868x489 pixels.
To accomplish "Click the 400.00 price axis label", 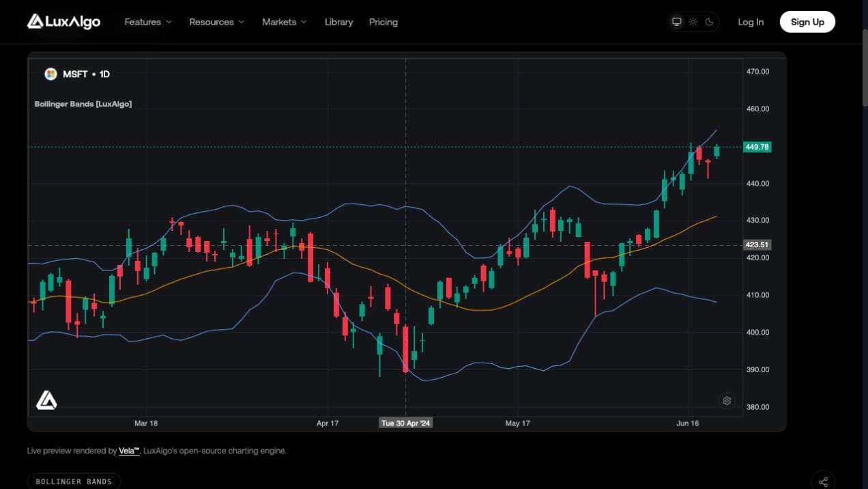I will point(757,333).
